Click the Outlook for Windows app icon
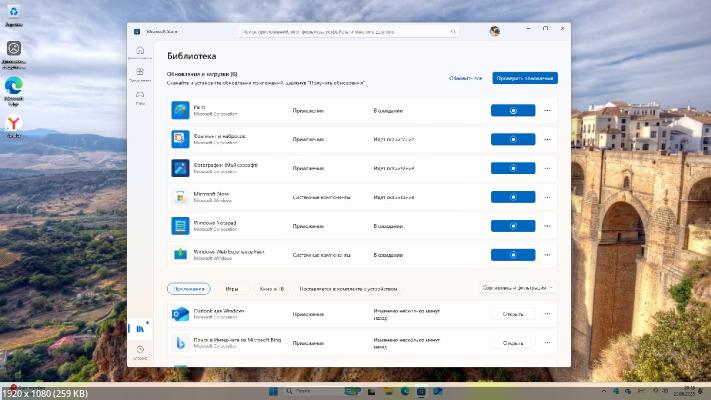The image size is (711, 400). (x=180, y=314)
